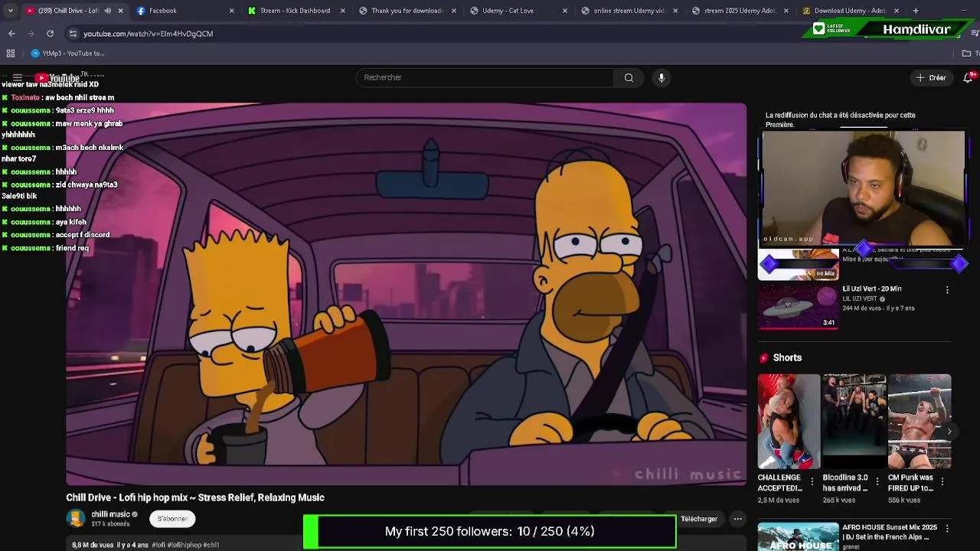Open Lil Uzi Vert - 20 Min title
This screenshot has width=980, height=551.
(872, 289)
